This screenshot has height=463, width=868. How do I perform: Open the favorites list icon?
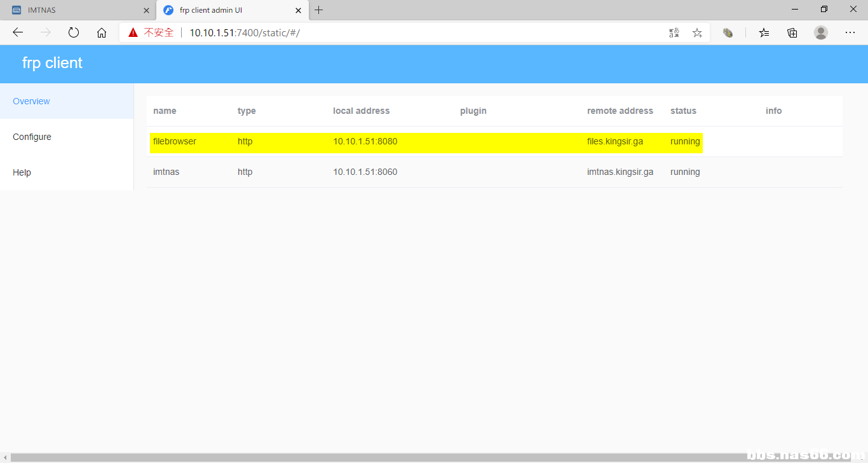764,32
